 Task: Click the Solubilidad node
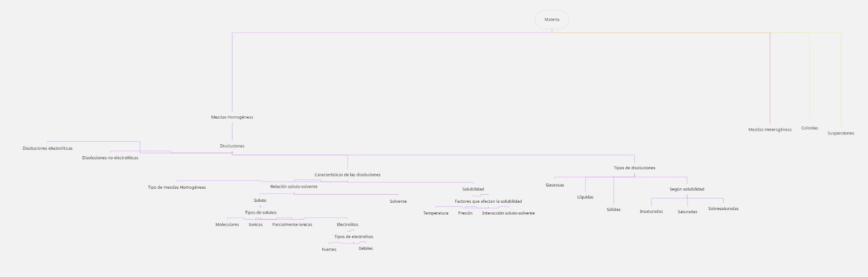coord(473,189)
